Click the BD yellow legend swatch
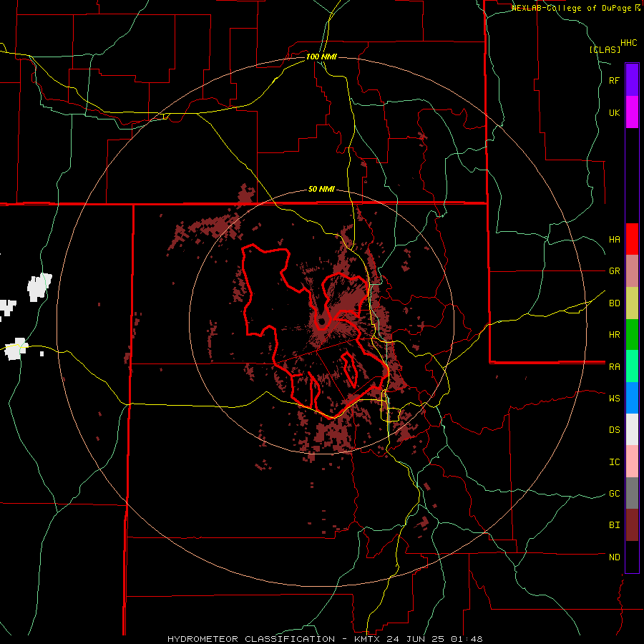 [x=632, y=303]
